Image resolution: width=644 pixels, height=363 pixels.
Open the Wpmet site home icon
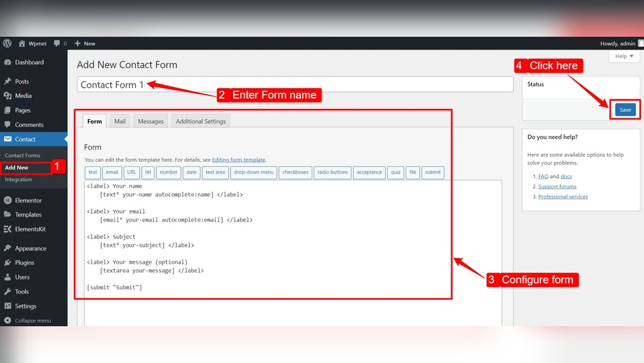(x=22, y=43)
